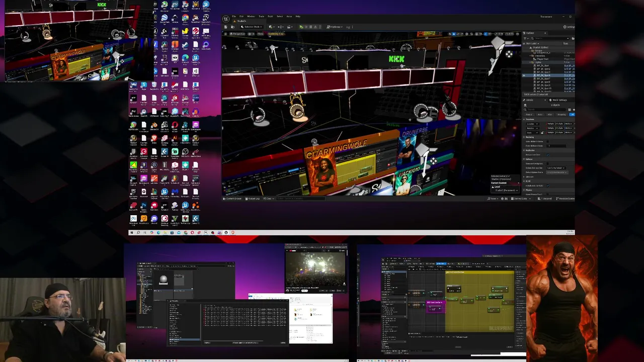The image size is (644, 362).
Task: Open the Discord desktop icon
Action: [x=154, y=218]
